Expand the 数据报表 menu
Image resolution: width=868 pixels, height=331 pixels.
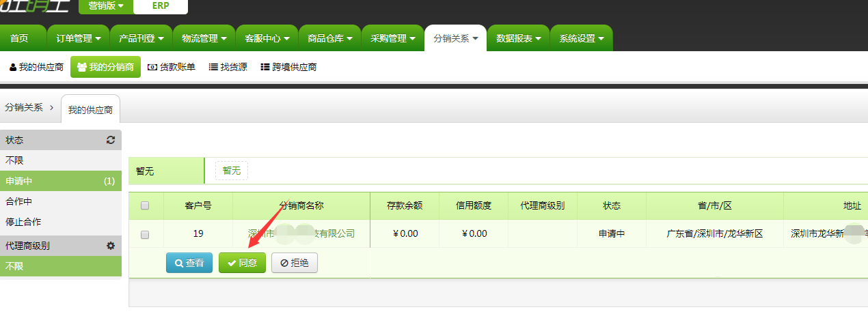pos(518,38)
